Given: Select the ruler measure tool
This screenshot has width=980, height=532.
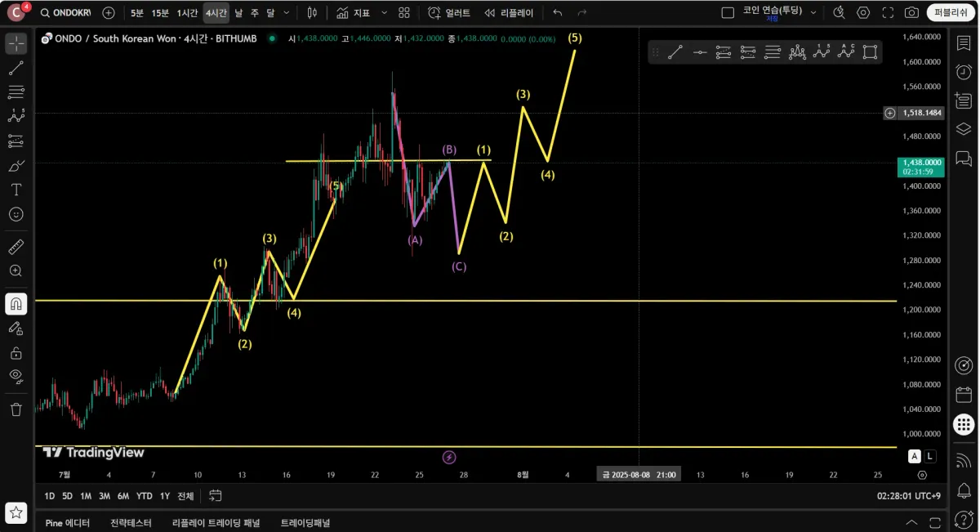Looking at the screenshot, I should pos(16,247).
